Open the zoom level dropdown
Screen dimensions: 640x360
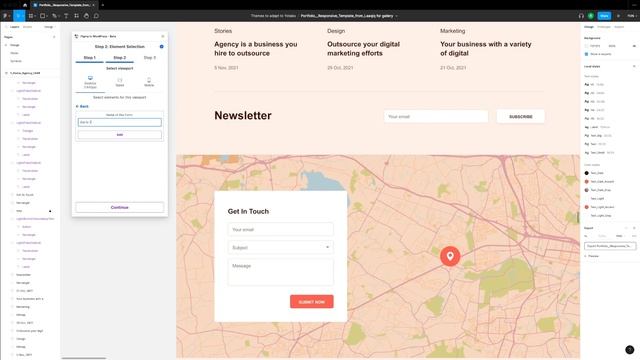(x=631, y=16)
